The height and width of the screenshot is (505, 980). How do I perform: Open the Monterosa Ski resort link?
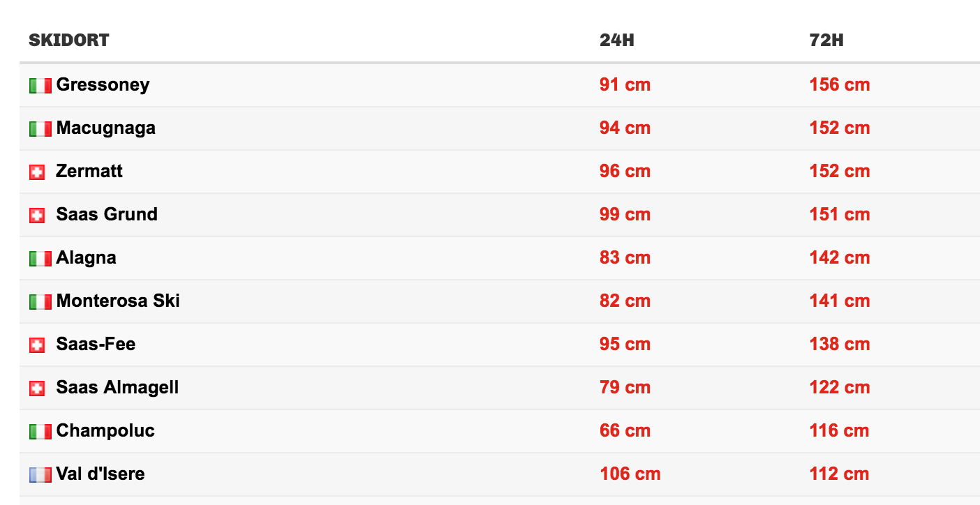(x=118, y=301)
